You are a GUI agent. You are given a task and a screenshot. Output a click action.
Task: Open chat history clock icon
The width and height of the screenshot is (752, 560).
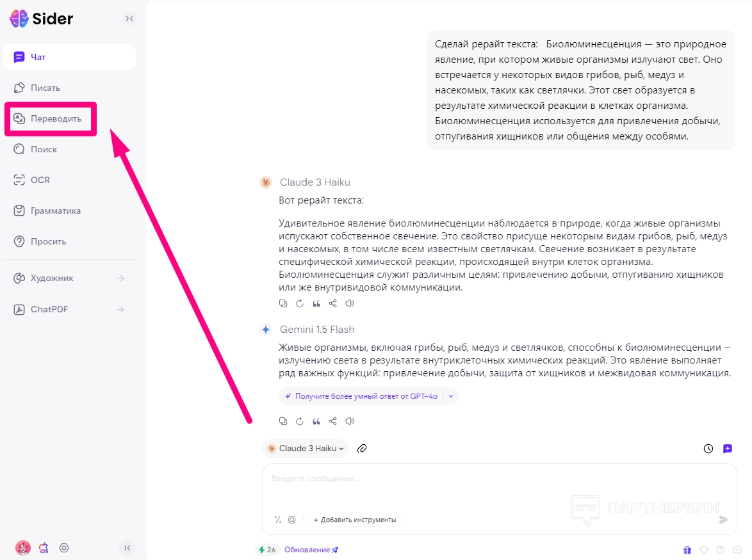(x=708, y=449)
